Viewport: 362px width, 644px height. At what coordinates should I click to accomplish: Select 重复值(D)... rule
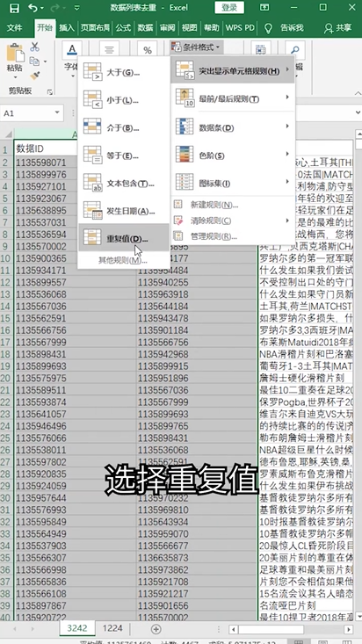click(x=123, y=238)
